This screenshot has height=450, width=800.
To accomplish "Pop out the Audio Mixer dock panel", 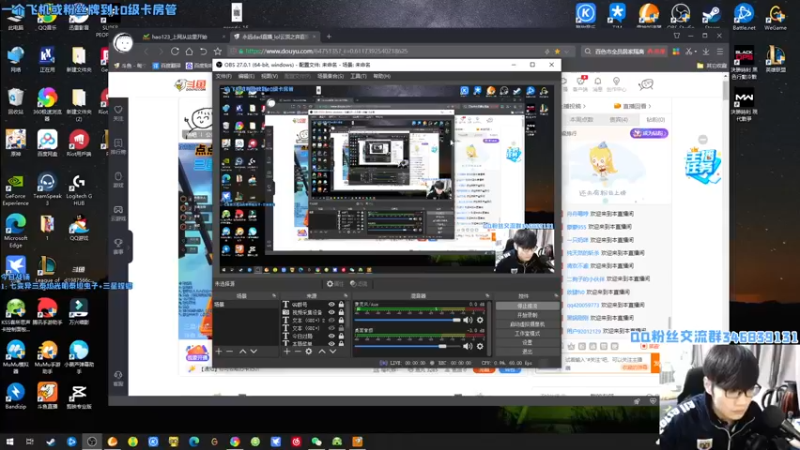I will pos(487,296).
